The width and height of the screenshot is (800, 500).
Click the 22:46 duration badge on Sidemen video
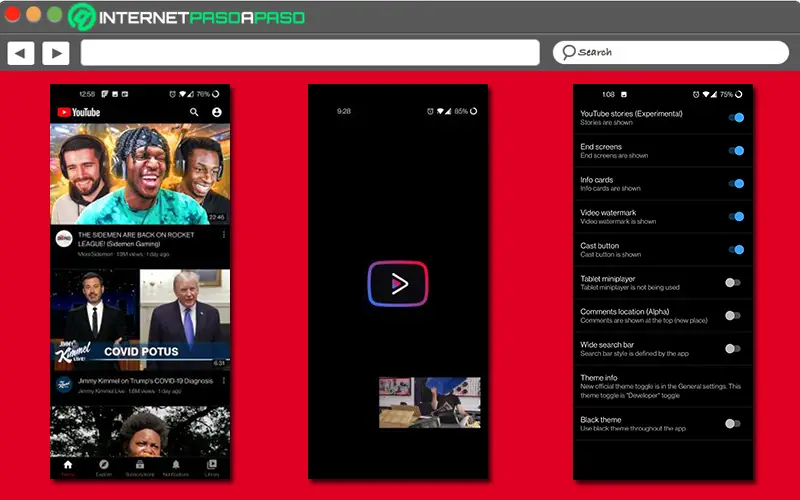tap(216, 217)
